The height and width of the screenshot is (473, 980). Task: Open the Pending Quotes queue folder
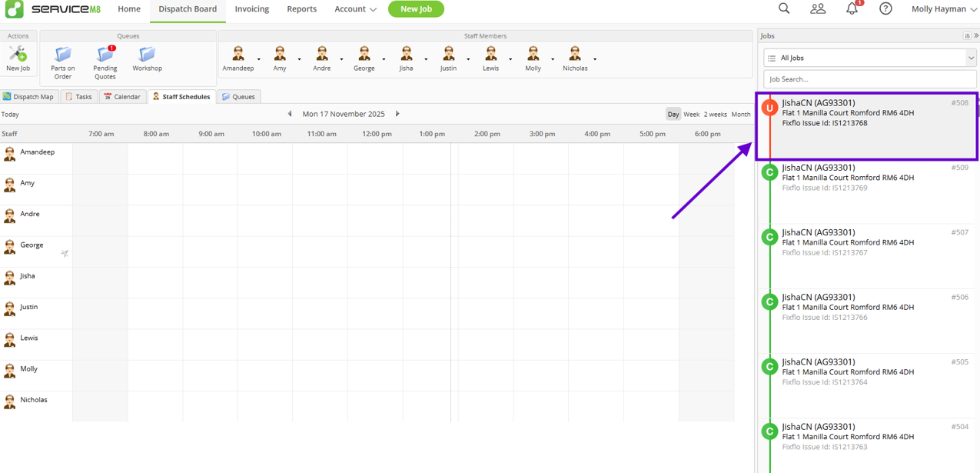(105, 54)
